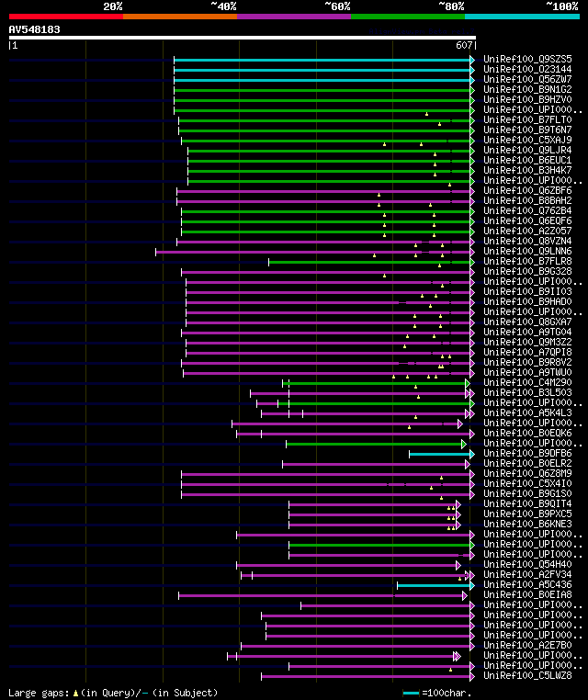This screenshot has width=588, height=700.
Task: Select the UniRef100_B6EUC1 label
Action: (x=527, y=160)
